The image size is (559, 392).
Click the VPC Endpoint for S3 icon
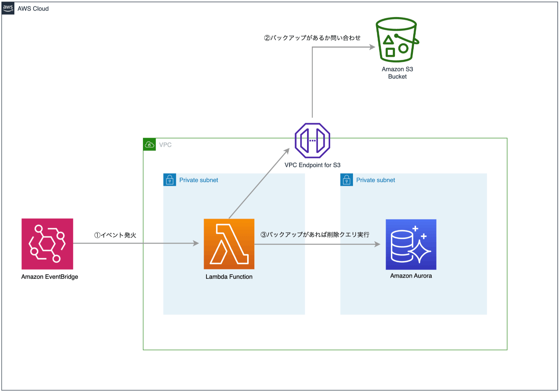[312, 140]
